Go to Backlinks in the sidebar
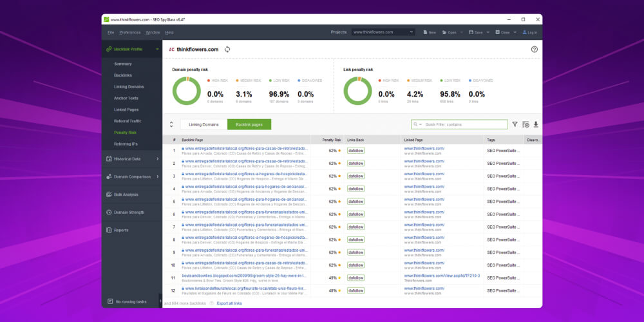 123,75
